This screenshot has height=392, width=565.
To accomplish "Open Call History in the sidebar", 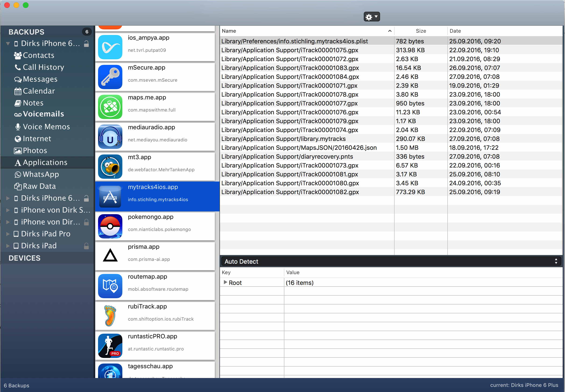I will [x=43, y=67].
